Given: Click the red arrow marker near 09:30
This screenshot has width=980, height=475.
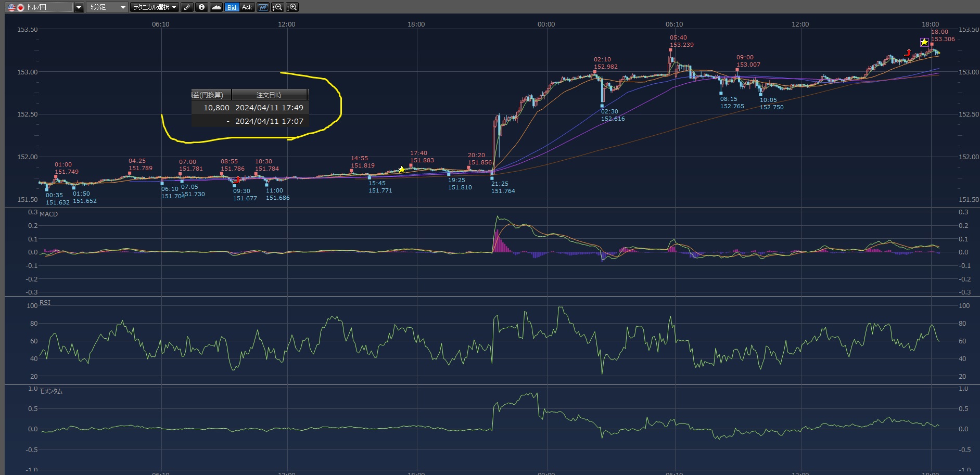Looking at the screenshot, I should (238, 179).
